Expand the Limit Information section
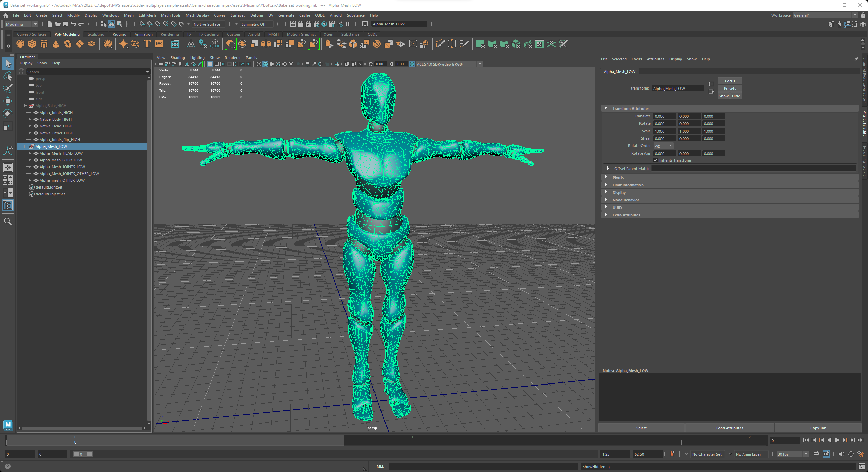Viewport: 868px width, 472px height. click(x=606, y=185)
